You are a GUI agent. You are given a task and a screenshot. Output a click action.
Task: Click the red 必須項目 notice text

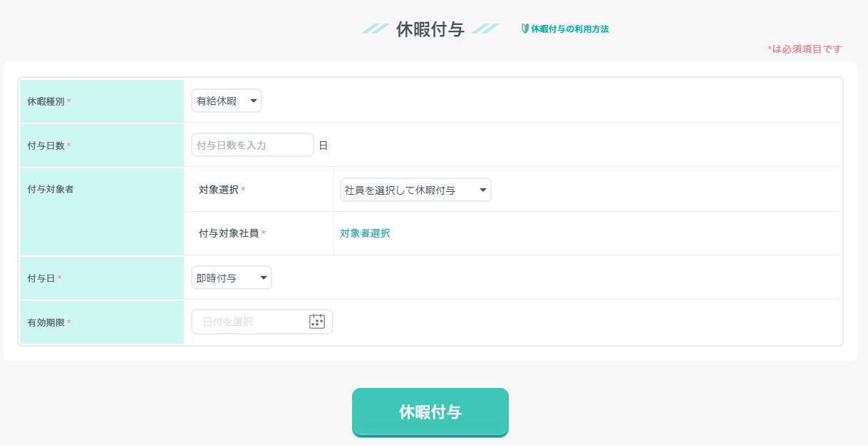(x=805, y=49)
